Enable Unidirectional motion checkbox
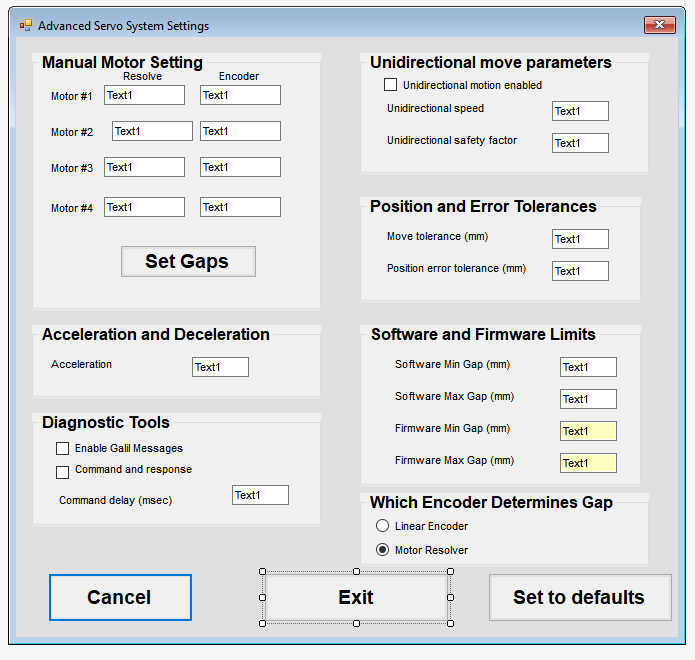Screen dimensions: 695x660 coord(391,86)
